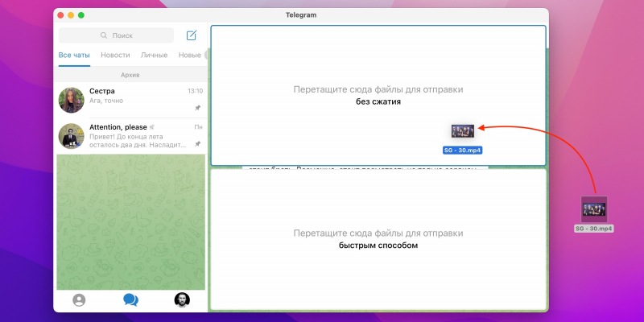Click the pin icon on Attention, please chat
644x322 pixels.
click(x=197, y=144)
